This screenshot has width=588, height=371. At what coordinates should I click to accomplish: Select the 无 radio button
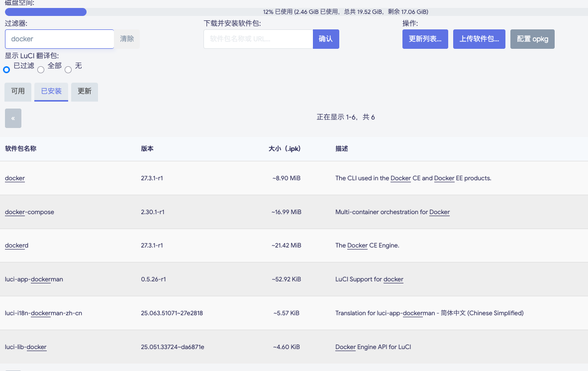pyautogui.click(x=68, y=70)
